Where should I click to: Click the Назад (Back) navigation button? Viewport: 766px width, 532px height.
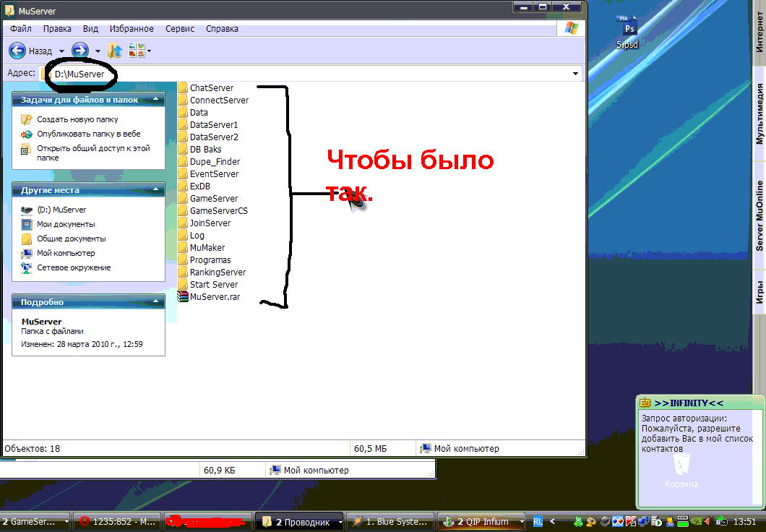[30, 51]
